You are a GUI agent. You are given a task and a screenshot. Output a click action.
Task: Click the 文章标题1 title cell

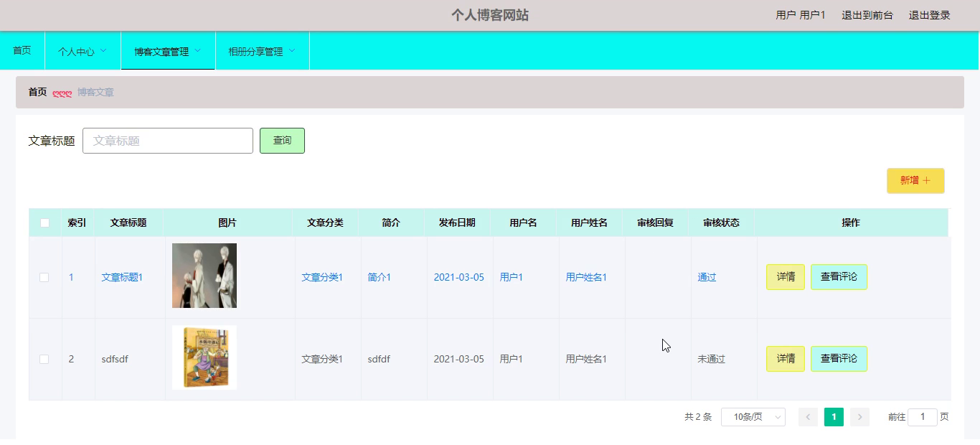pyautogui.click(x=122, y=277)
